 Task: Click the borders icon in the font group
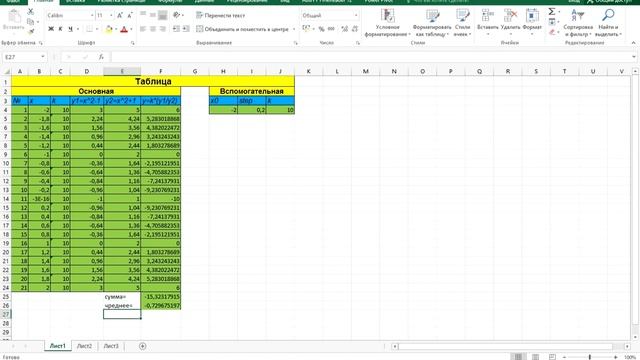tap(89, 29)
